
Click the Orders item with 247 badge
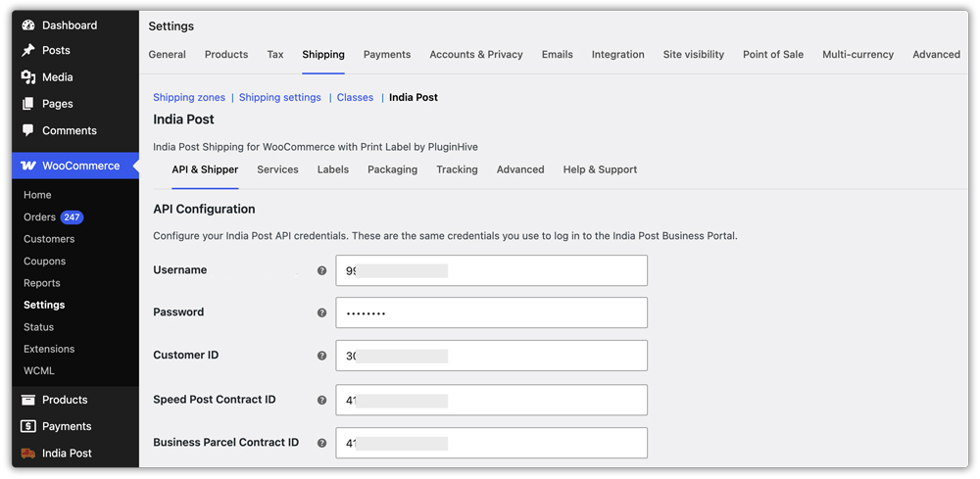click(54, 217)
